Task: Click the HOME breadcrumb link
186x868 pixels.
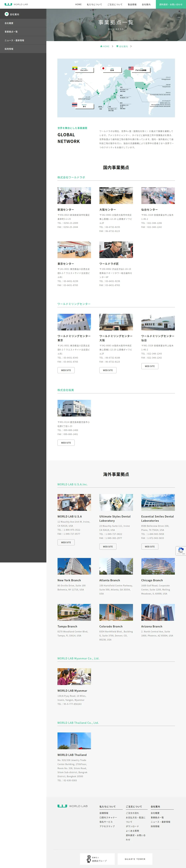Action: coord(106,46)
